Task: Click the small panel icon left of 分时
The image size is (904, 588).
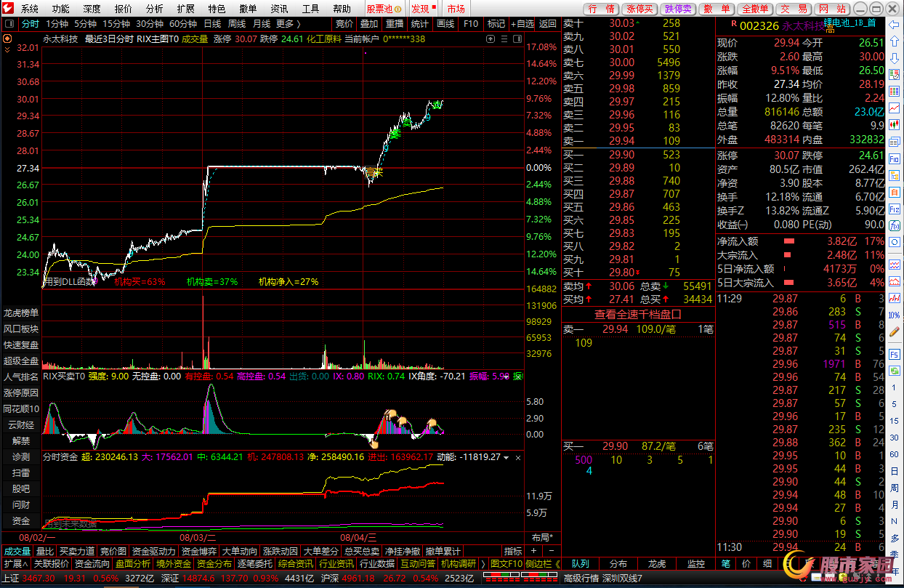Action: coord(9,24)
